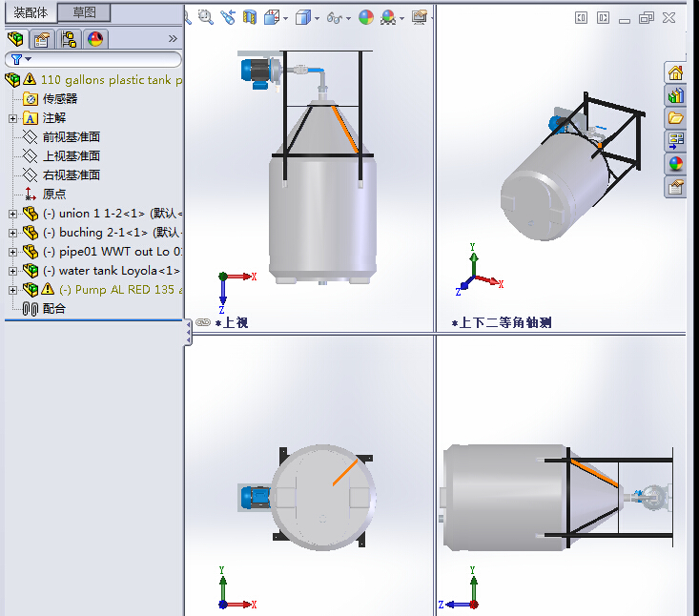Click the View Settings monitor icon
The height and width of the screenshot is (616, 699).
pos(419,17)
